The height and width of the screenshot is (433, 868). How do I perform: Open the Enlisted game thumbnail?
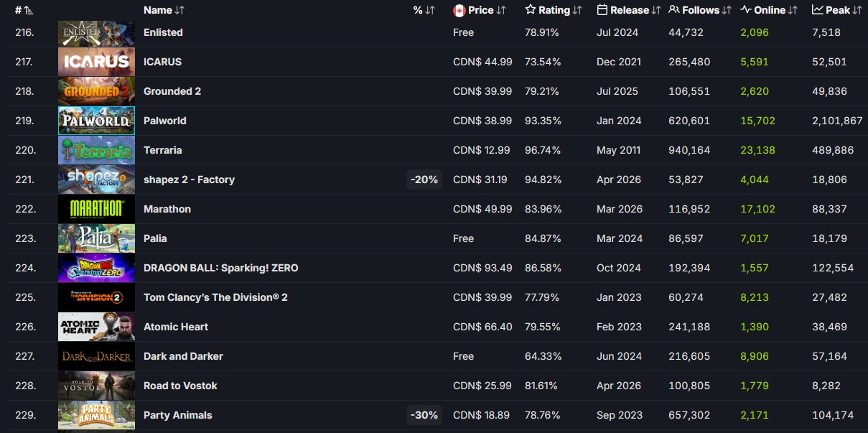[x=96, y=33]
